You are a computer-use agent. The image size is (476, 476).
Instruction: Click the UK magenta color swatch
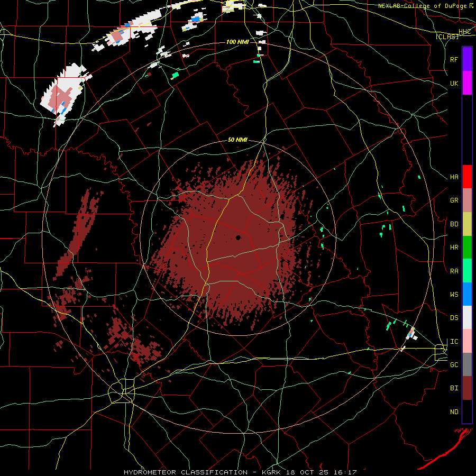(x=467, y=83)
